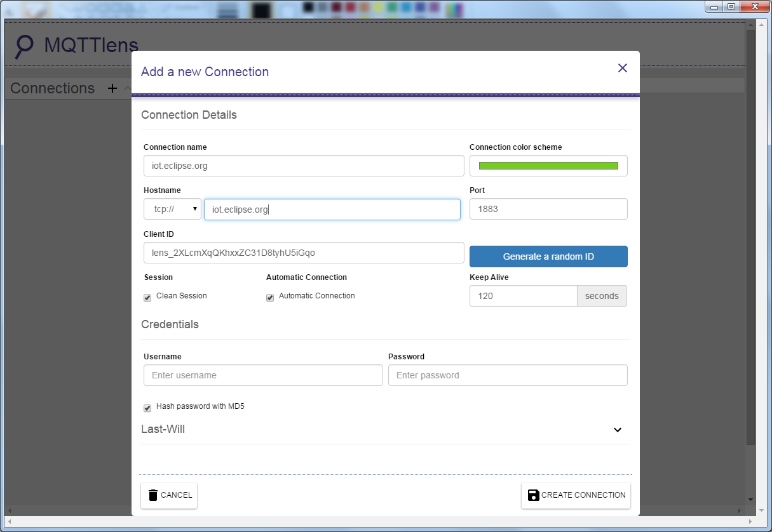Screen dimensions: 772x532
Task: Click the Port field showing 1883
Action: click(548, 209)
